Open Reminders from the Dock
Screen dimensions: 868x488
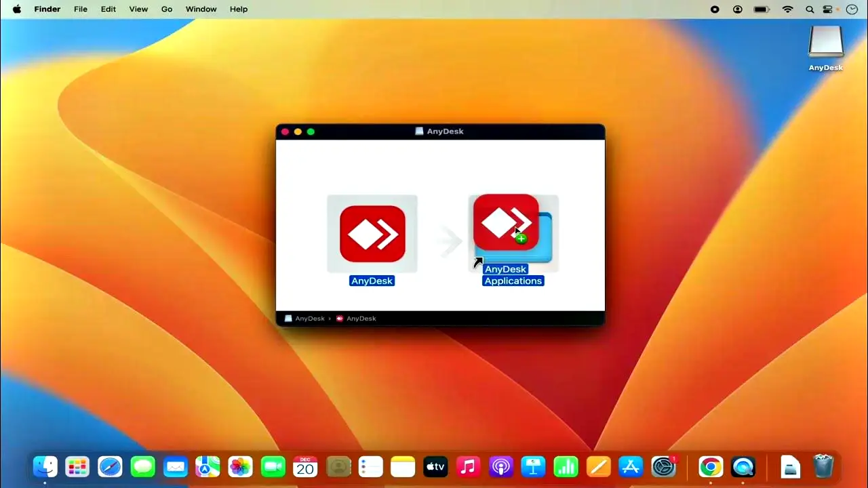[x=370, y=466]
